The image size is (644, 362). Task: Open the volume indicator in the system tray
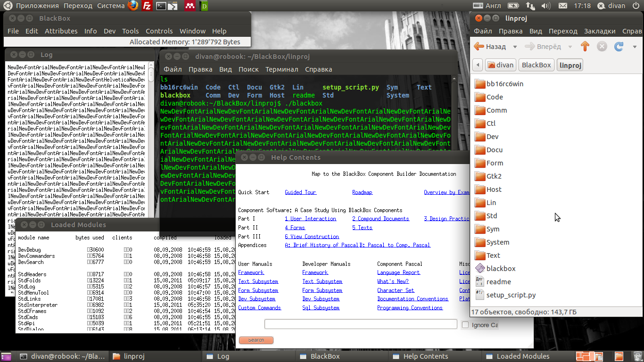point(545,6)
